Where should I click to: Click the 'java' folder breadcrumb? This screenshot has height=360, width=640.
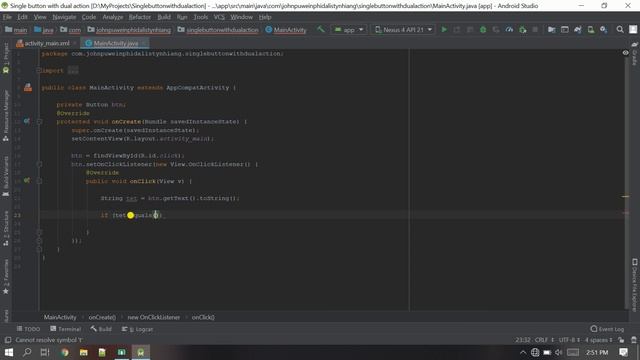(x=44, y=30)
